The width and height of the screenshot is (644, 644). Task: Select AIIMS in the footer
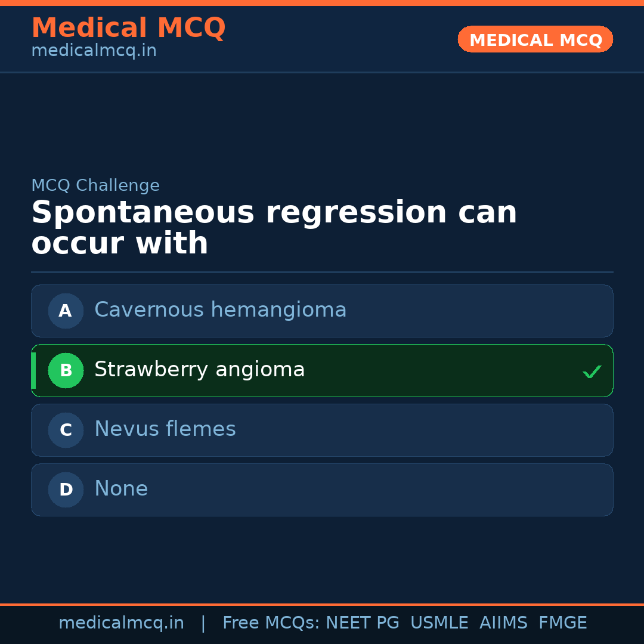[x=503, y=623]
